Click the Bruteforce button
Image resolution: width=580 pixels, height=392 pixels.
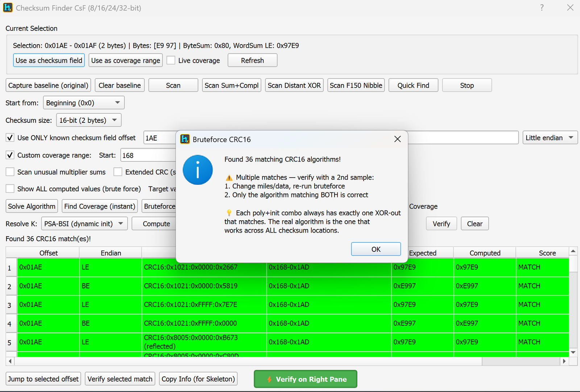pyautogui.click(x=159, y=207)
